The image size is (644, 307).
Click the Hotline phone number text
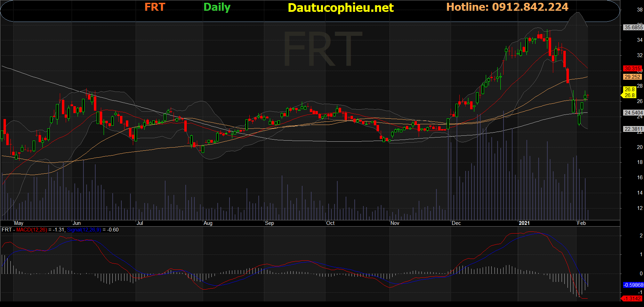tap(507, 7)
